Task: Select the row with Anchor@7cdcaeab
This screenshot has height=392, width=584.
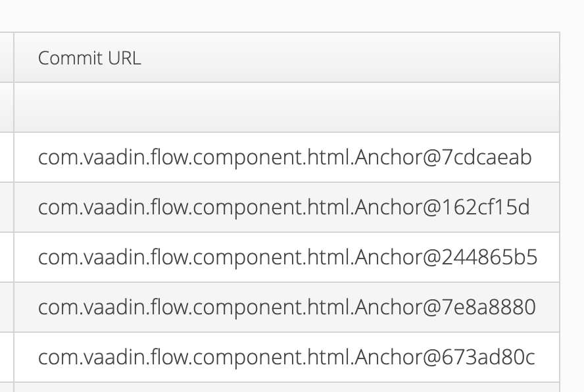Action: (285, 158)
